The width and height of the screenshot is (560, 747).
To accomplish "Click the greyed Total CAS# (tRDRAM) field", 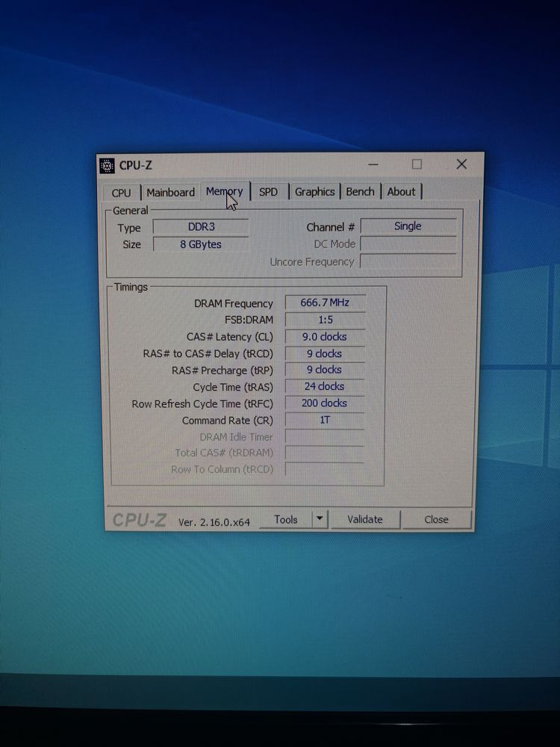I will pos(325,453).
